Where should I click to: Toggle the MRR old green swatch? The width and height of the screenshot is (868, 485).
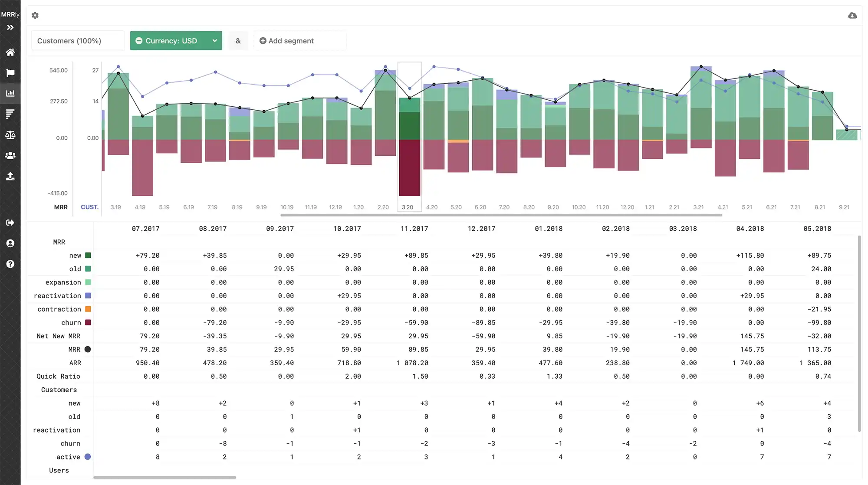[88, 269]
